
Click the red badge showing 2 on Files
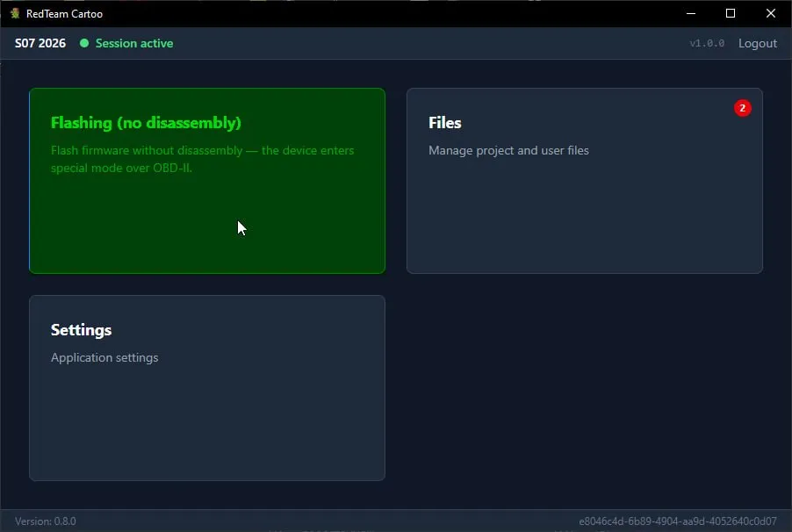click(x=743, y=108)
